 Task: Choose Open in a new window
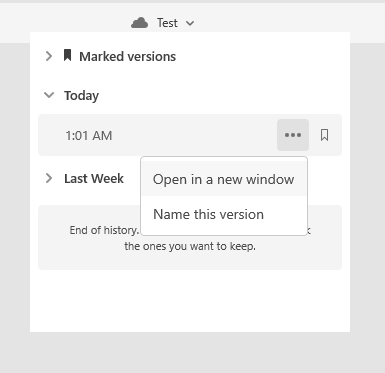click(x=224, y=179)
